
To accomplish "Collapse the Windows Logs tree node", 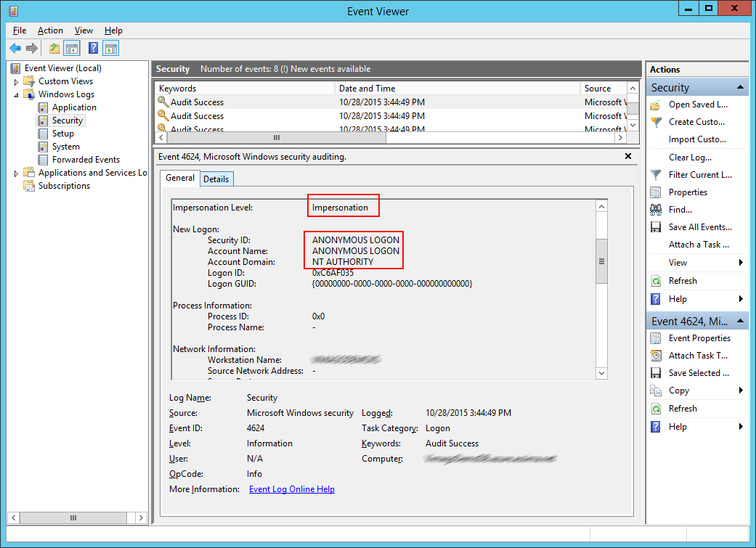I will 17,95.
